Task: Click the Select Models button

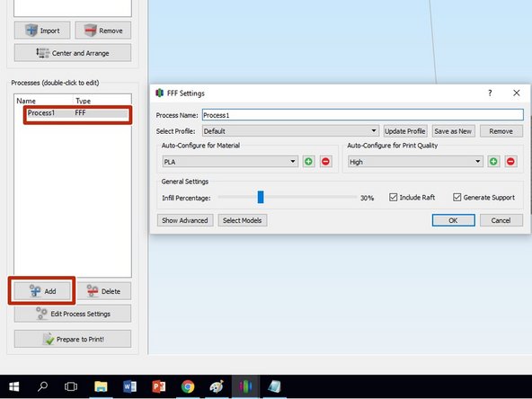Action: click(x=243, y=220)
